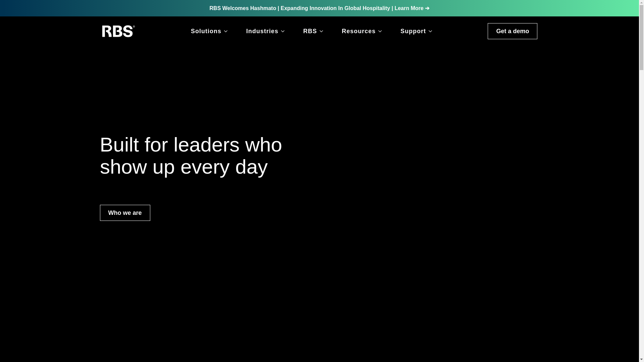Open the Support navigation item
Viewport: 644px width, 362px height.
(x=413, y=31)
